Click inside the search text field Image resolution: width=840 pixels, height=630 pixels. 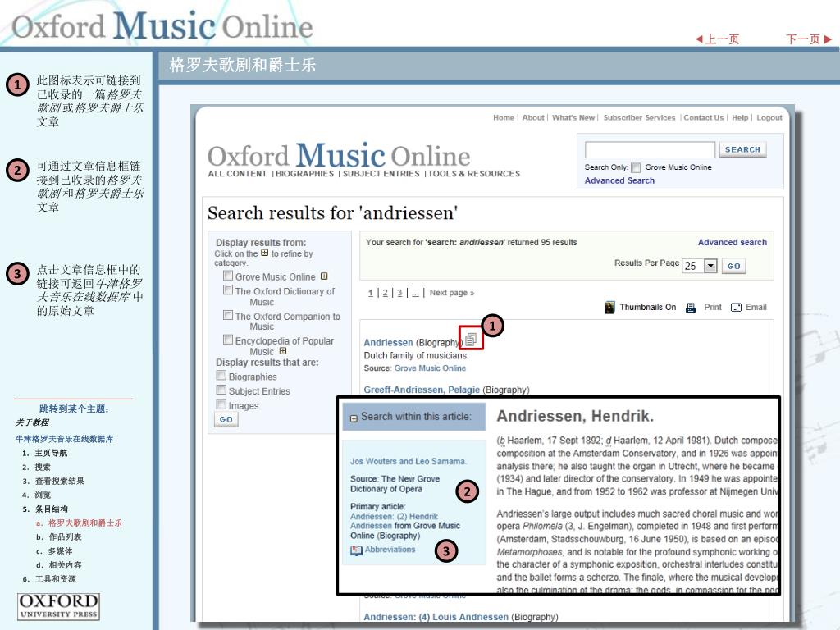coord(650,149)
